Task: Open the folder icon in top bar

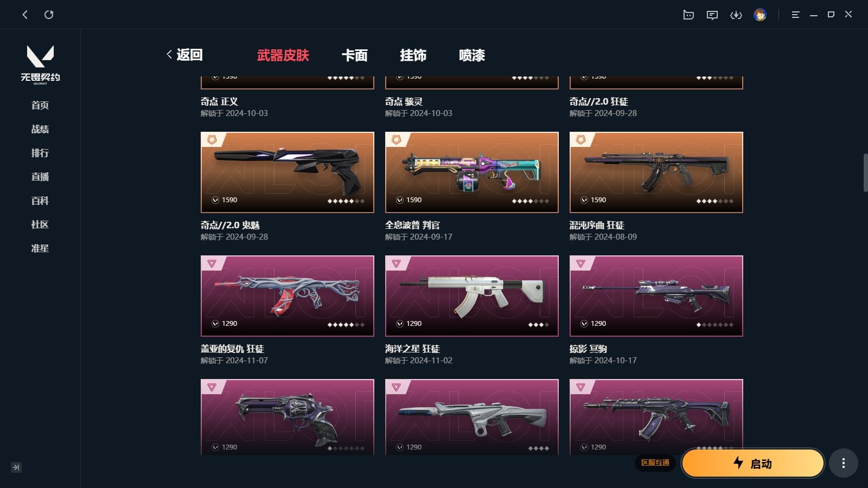Action: [x=688, y=15]
